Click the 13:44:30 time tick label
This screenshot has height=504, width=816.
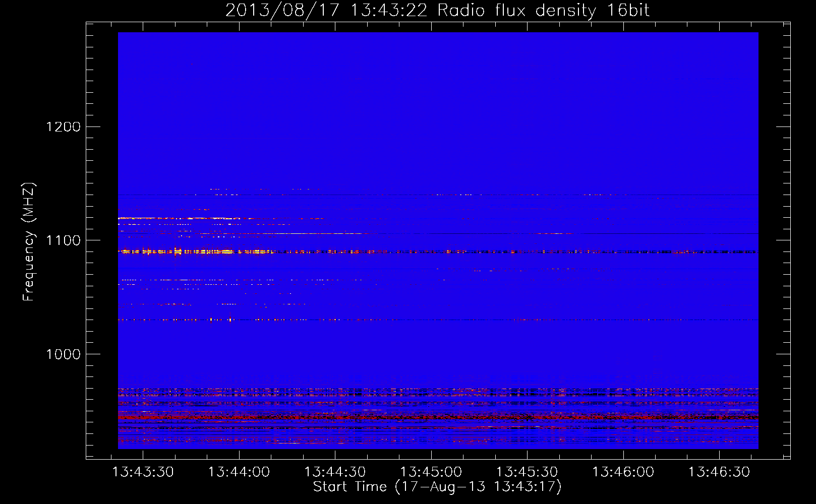click(335, 472)
